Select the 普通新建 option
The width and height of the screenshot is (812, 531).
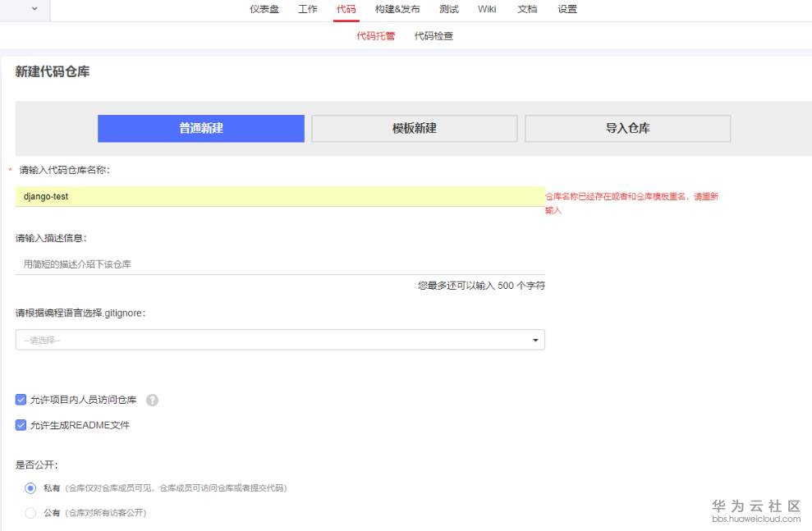[200, 128]
